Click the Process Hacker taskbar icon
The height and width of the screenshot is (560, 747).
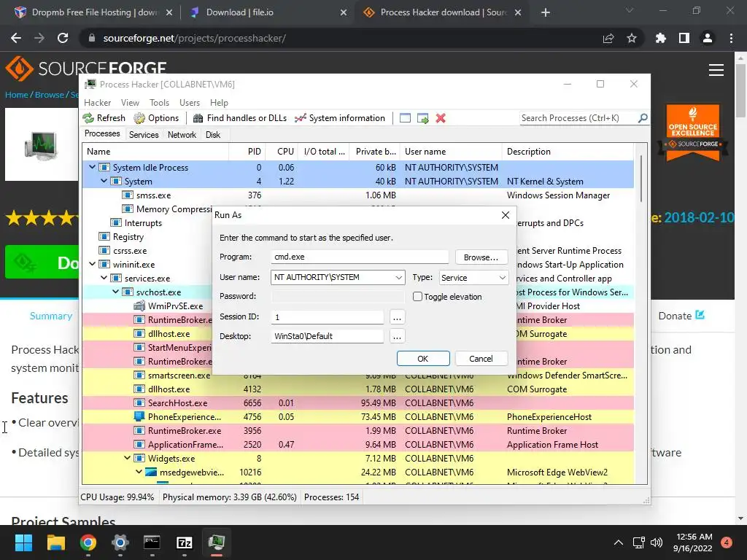[x=216, y=542]
